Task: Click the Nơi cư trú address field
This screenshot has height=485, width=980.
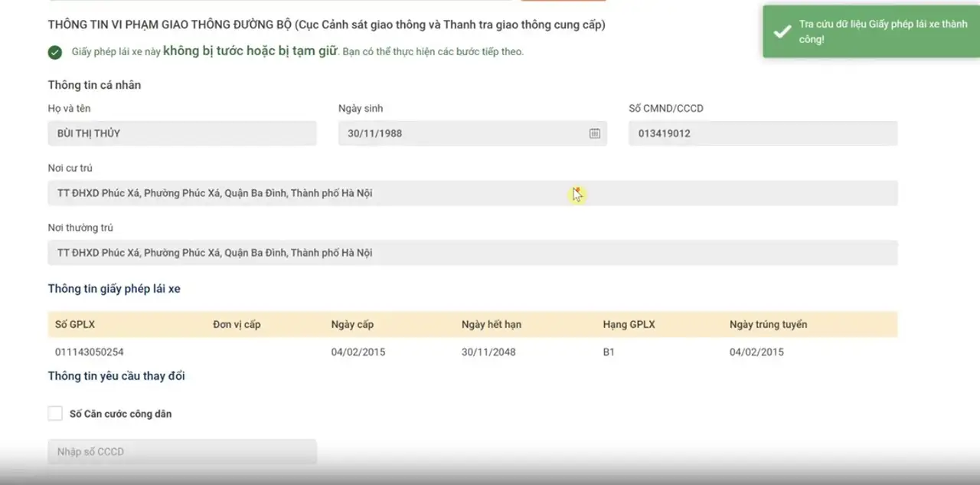Action: point(472,193)
